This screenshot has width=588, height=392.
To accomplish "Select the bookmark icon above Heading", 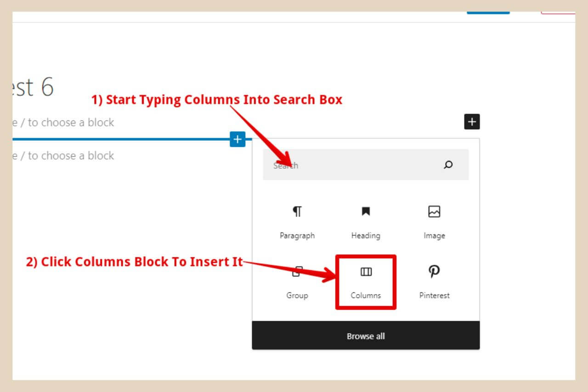I will point(365,211).
